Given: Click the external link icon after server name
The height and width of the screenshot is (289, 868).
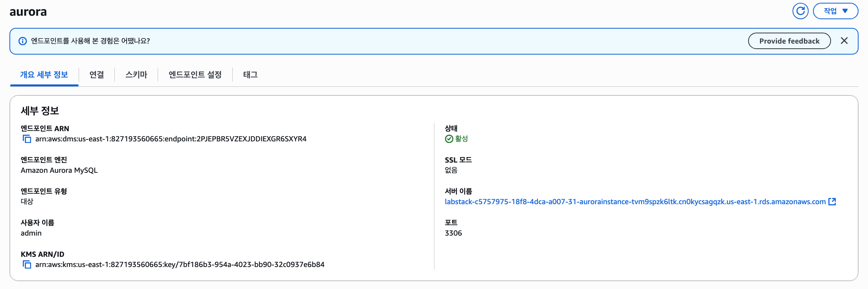Looking at the screenshot, I should point(832,201).
